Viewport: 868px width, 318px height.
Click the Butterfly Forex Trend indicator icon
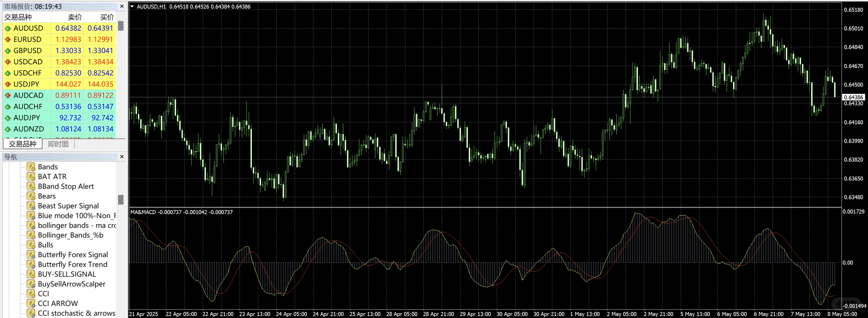coord(31,264)
